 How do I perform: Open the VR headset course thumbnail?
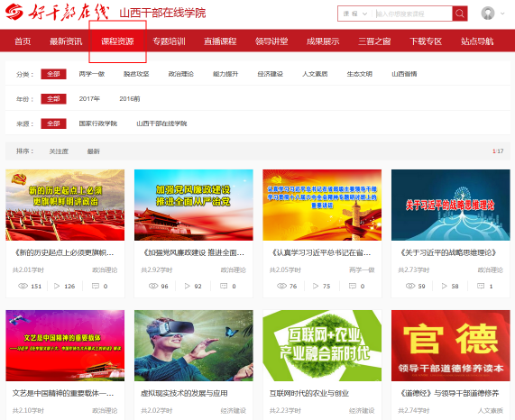pos(194,345)
